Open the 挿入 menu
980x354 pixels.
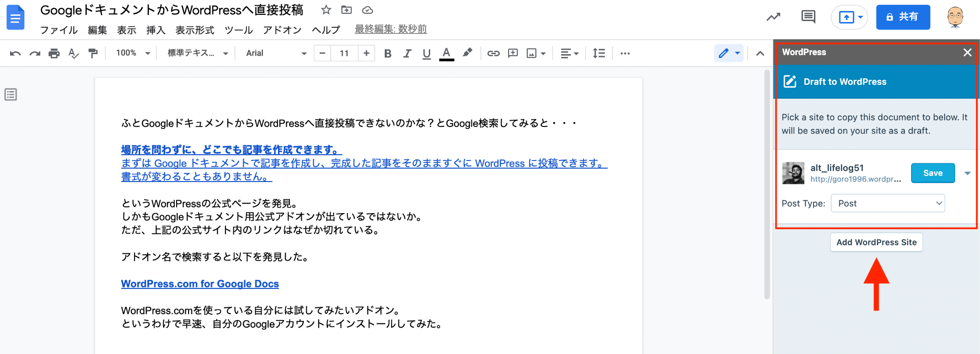click(156, 30)
